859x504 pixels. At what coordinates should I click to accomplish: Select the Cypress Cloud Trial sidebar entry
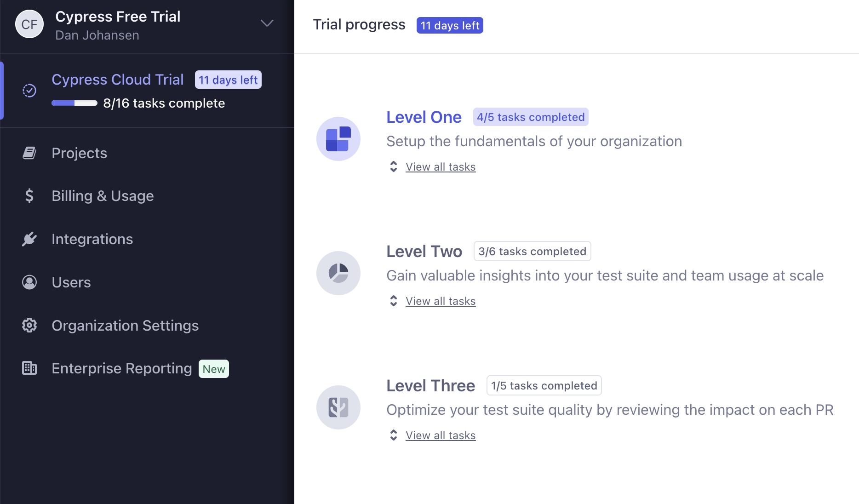(118, 79)
